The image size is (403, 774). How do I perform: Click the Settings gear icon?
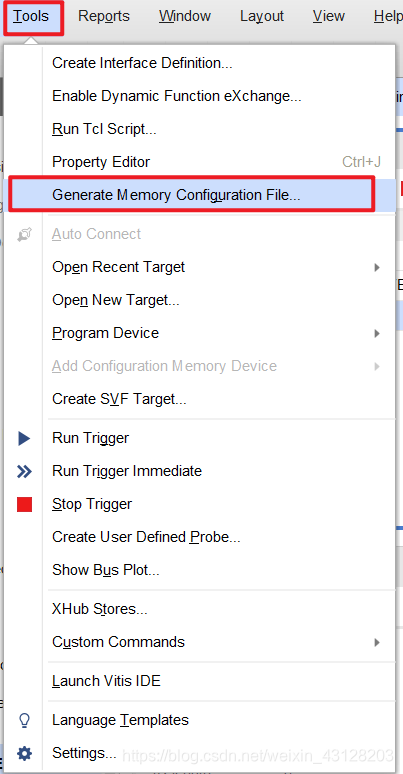click(x=24, y=753)
